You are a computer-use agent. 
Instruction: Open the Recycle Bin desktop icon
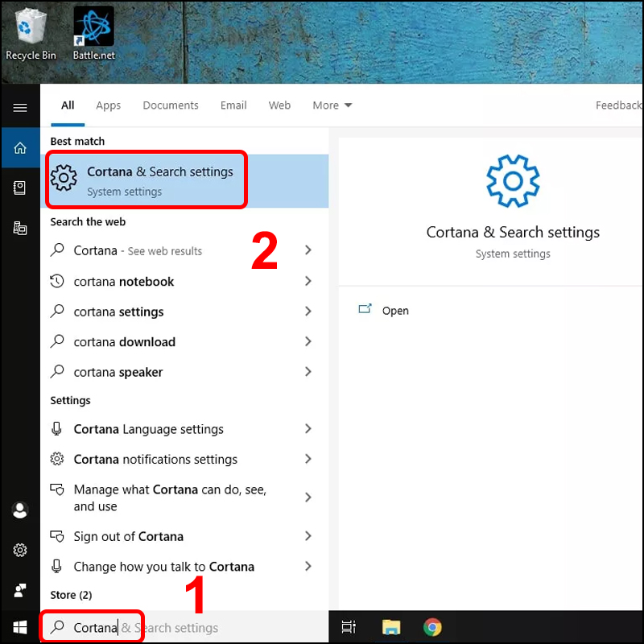coord(31,35)
